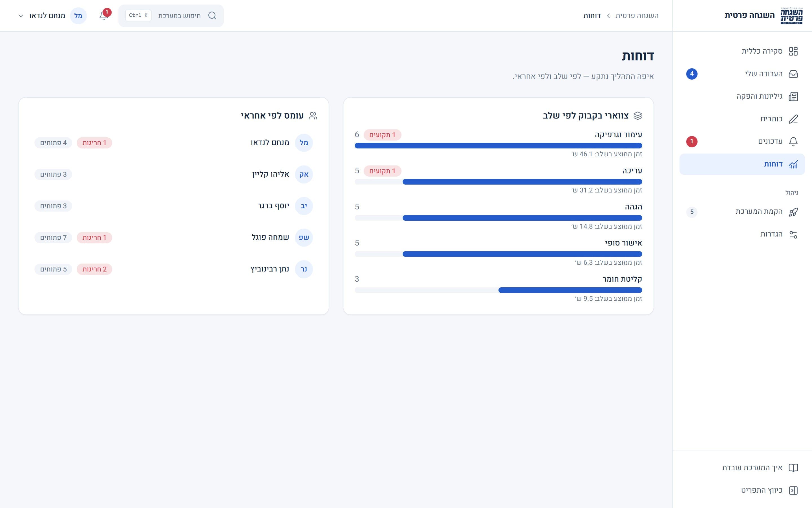
Task: Click the 3 פתוחים badge for אליהו קליין
Action: tap(53, 174)
